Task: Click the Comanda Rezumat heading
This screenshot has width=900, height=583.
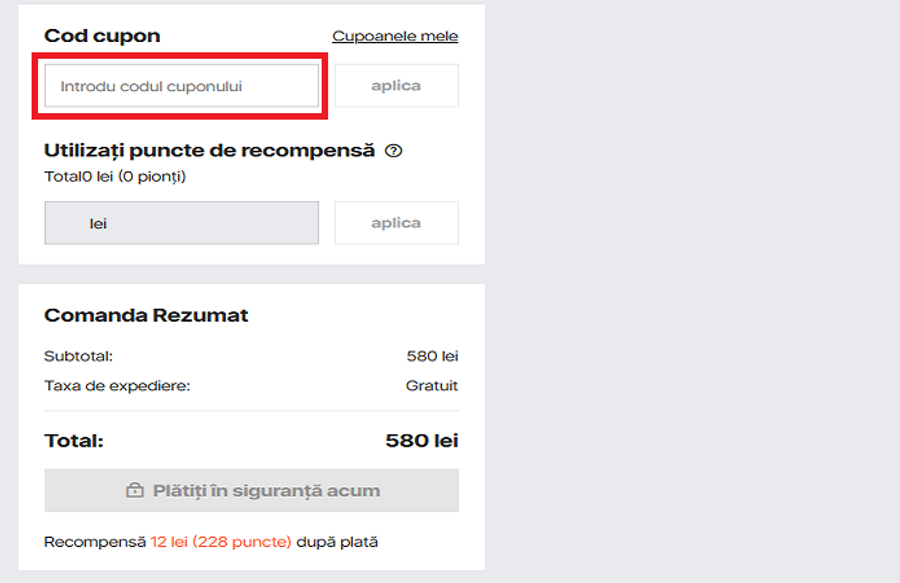Action: (x=146, y=316)
